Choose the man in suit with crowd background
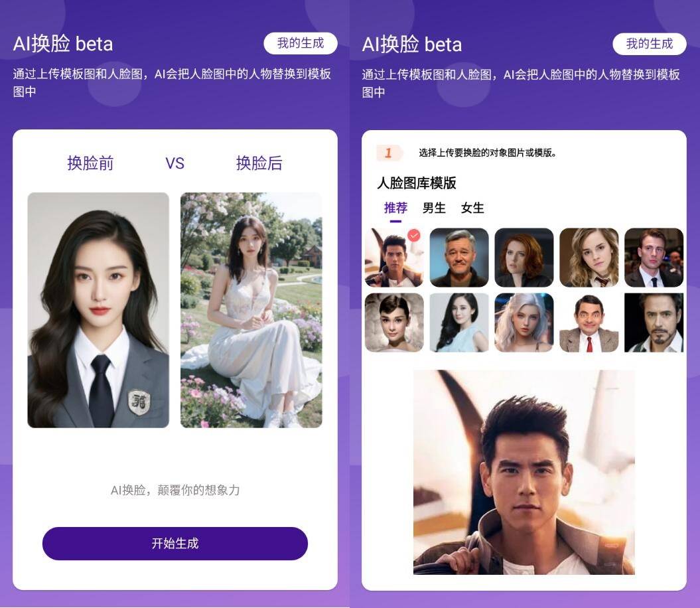Image resolution: width=700 pixels, height=608 pixels. point(654,258)
